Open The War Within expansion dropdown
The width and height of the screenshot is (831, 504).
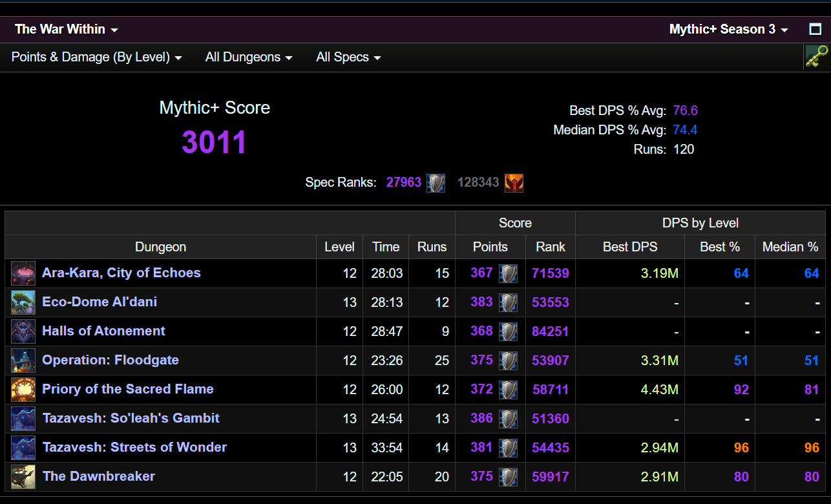coord(66,30)
